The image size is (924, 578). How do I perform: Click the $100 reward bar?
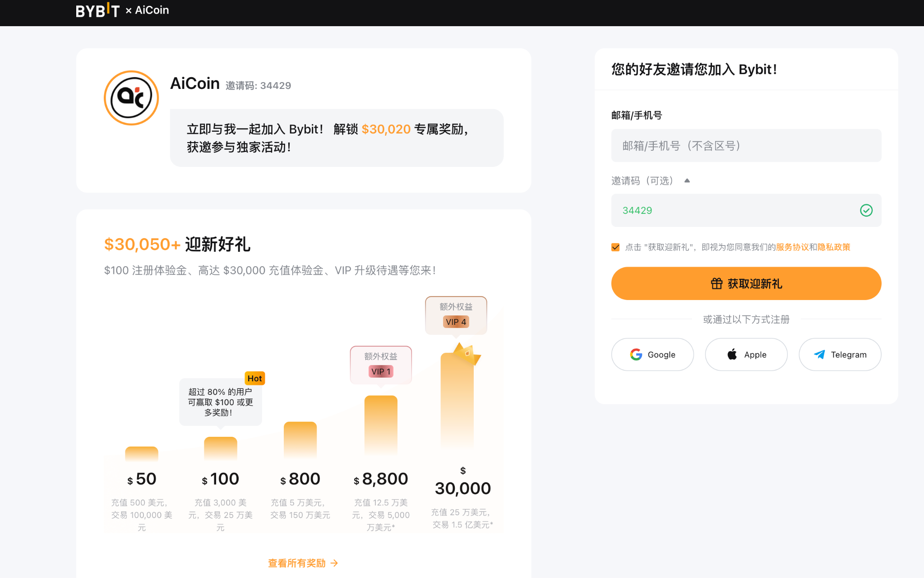pyautogui.click(x=220, y=449)
